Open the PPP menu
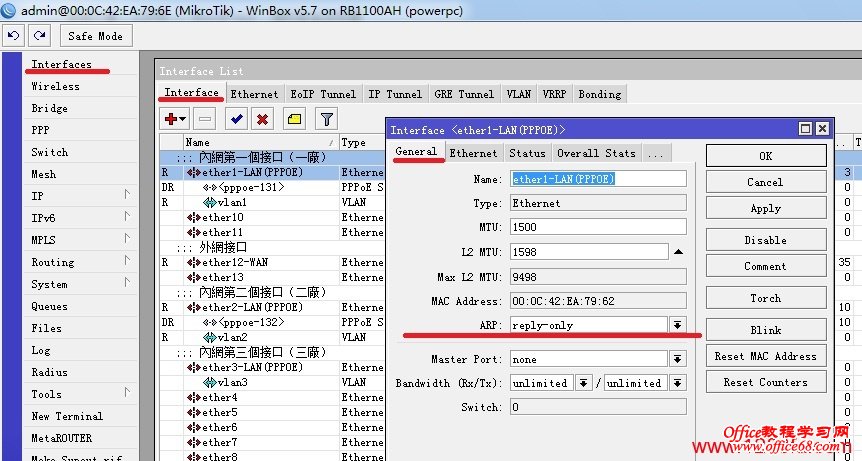This screenshot has width=862, height=461. pyautogui.click(x=40, y=130)
